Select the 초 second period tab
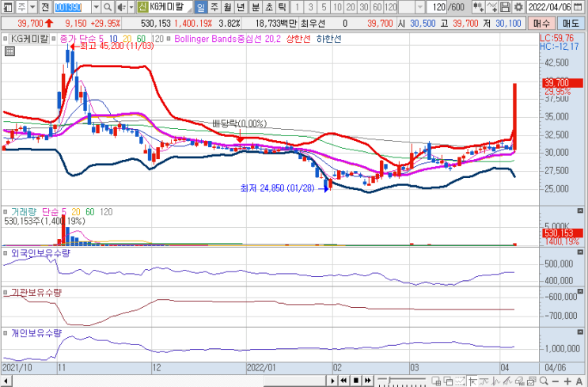Viewport: 588px width, 387px height. click(x=269, y=7)
